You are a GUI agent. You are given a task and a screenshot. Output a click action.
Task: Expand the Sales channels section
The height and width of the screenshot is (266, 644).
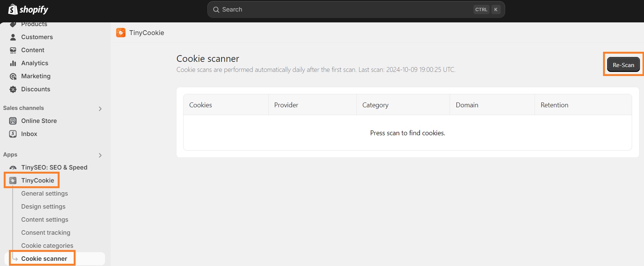(100, 108)
